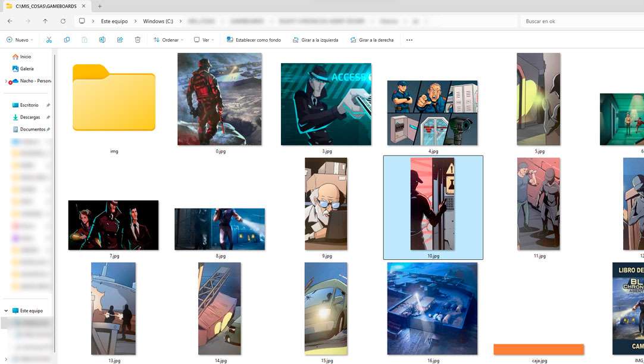
Task: Select the 9.jpg thumbnail
Action: 326,204
